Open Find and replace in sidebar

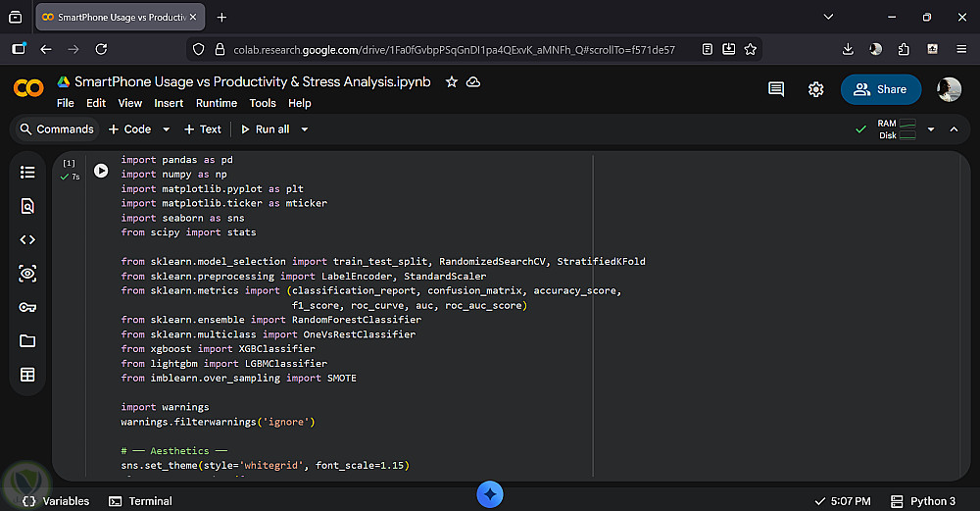(x=27, y=206)
